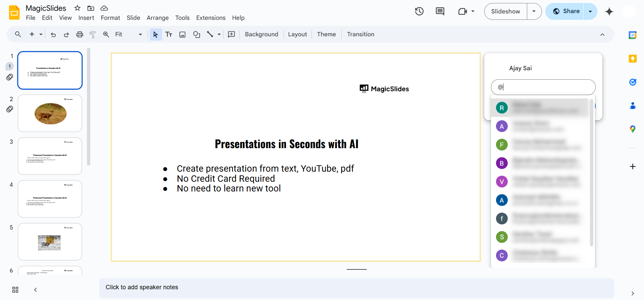Open Share quick actions dropdown arrow
Viewport: 644px width, 300px height.
(590, 11)
